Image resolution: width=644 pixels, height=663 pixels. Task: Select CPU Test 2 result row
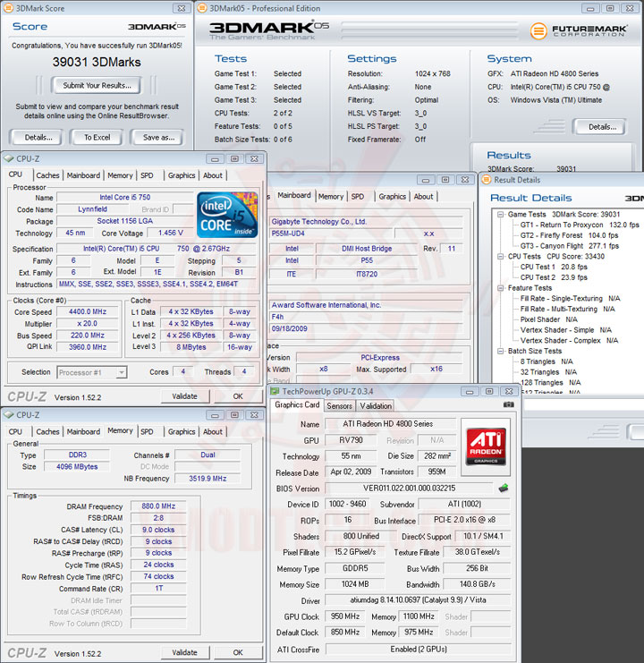(x=554, y=277)
